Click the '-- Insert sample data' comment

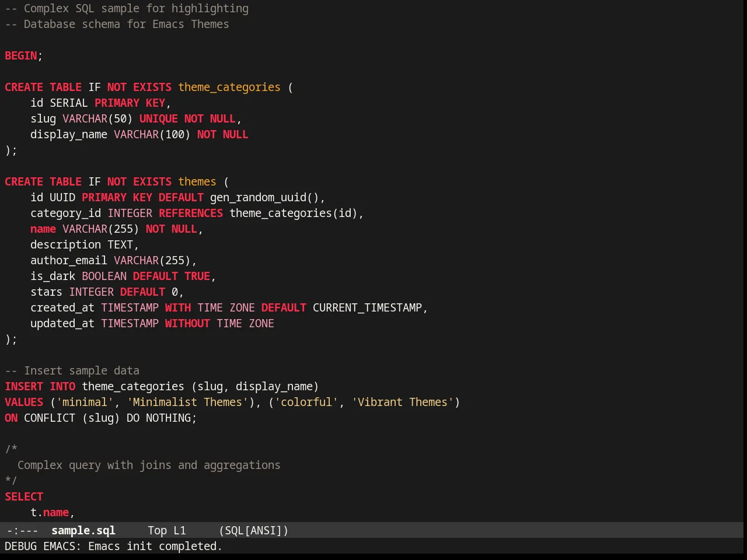point(72,370)
